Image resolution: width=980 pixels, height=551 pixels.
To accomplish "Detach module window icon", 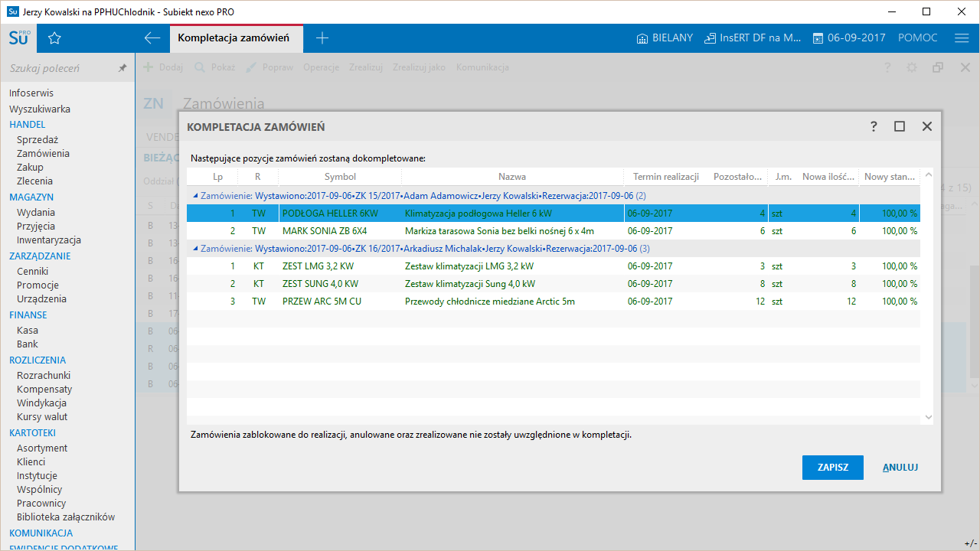I will click(x=938, y=67).
